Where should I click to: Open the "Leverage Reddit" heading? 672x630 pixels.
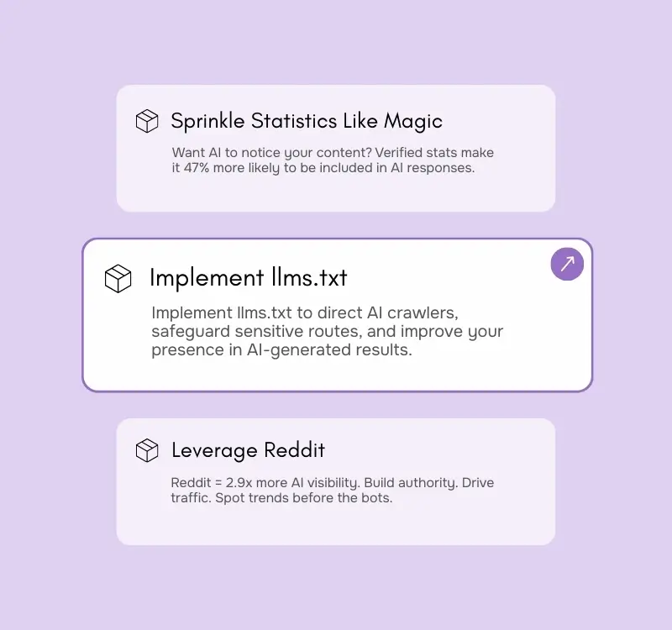(248, 450)
